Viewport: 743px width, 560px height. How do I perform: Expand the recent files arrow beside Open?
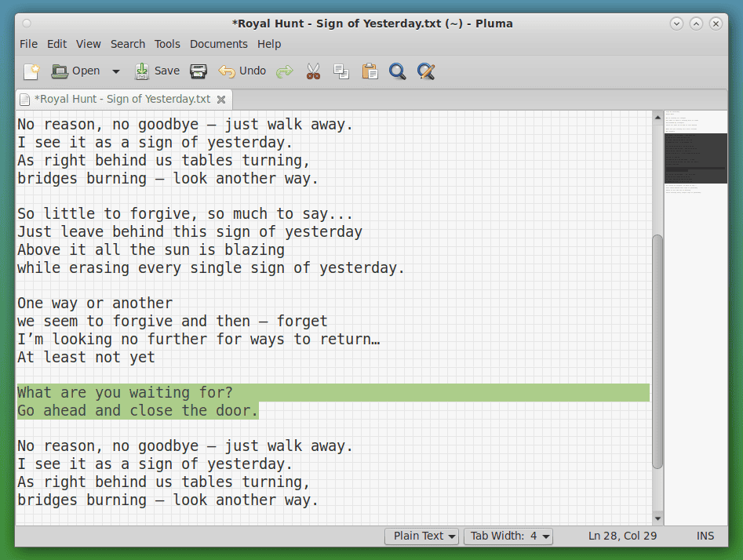pos(116,71)
